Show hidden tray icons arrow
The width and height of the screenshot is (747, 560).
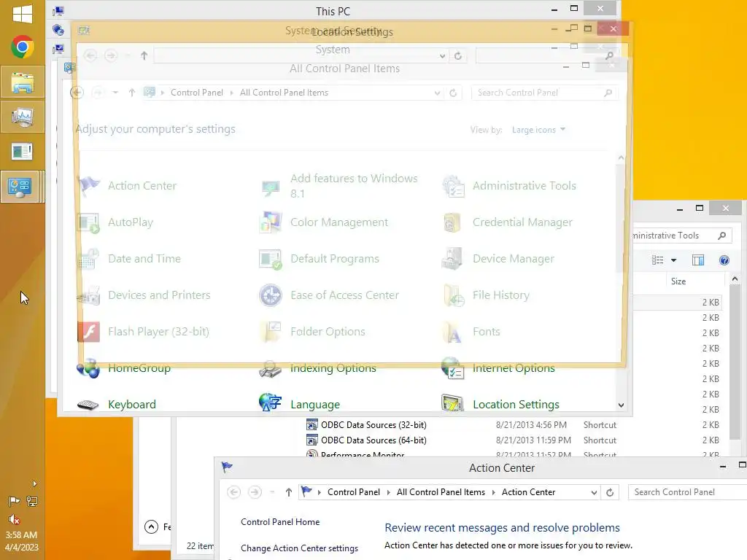34,484
